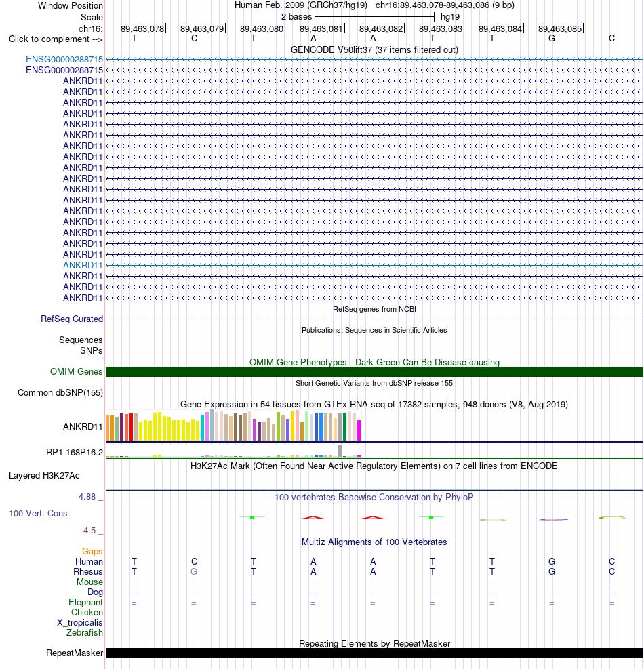Open the Common dbSNP(155) track label
Viewport: 644px width, 669px height.
coord(60,393)
